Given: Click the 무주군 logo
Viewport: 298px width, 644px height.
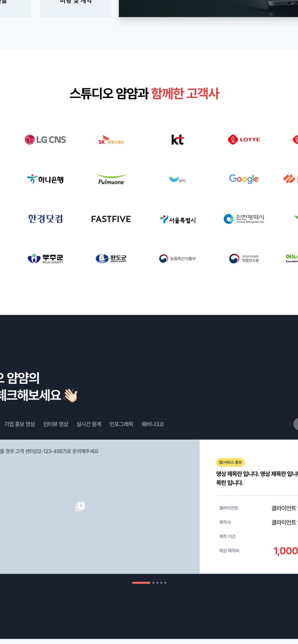Looking at the screenshot, I should click(x=45, y=259).
